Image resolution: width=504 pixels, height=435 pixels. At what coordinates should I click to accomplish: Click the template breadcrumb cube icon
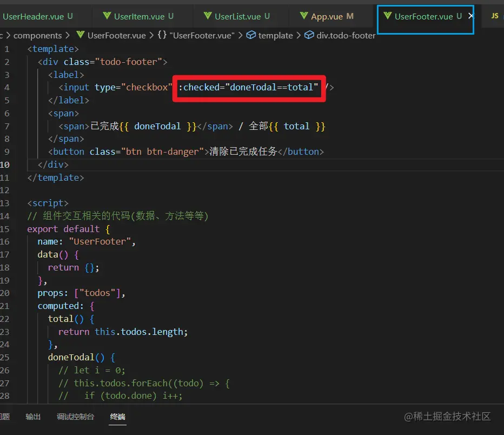[251, 35]
